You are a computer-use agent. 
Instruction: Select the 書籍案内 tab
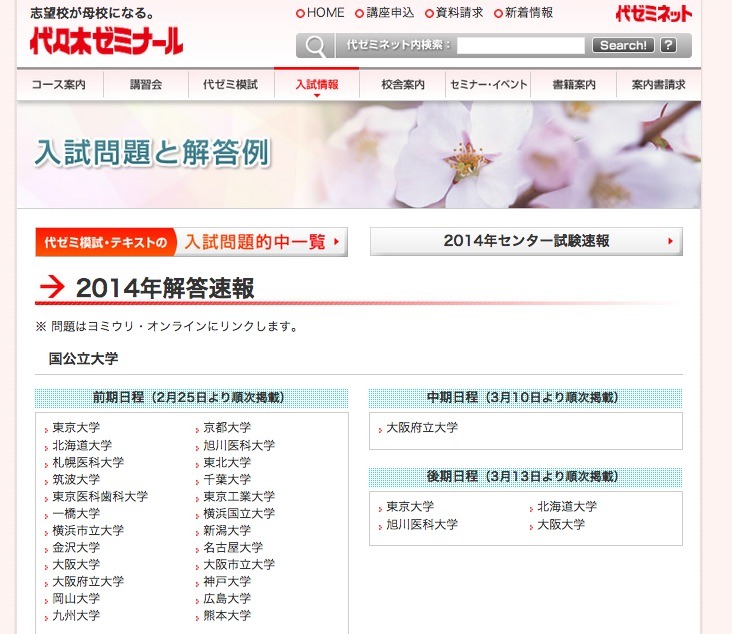[574, 85]
